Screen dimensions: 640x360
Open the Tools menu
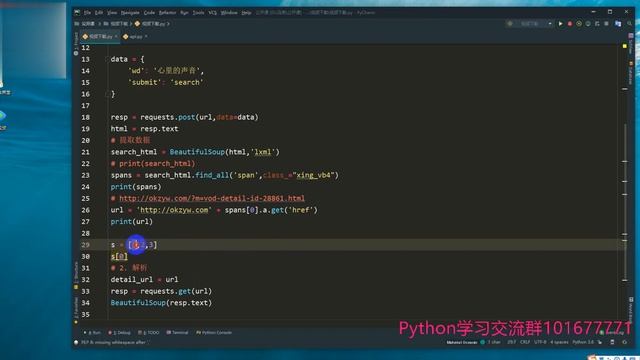pyautogui.click(x=198, y=13)
